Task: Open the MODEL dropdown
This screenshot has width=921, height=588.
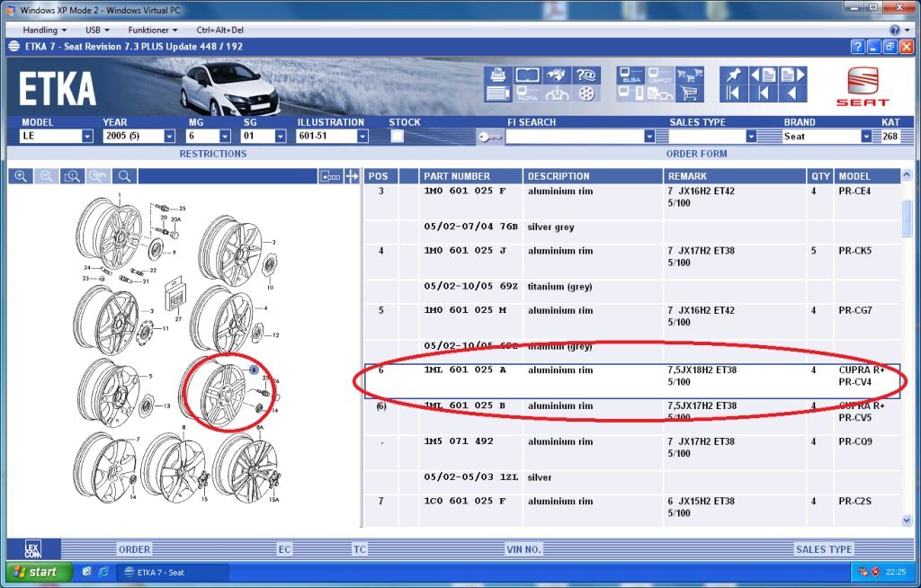Action: pyautogui.click(x=87, y=137)
